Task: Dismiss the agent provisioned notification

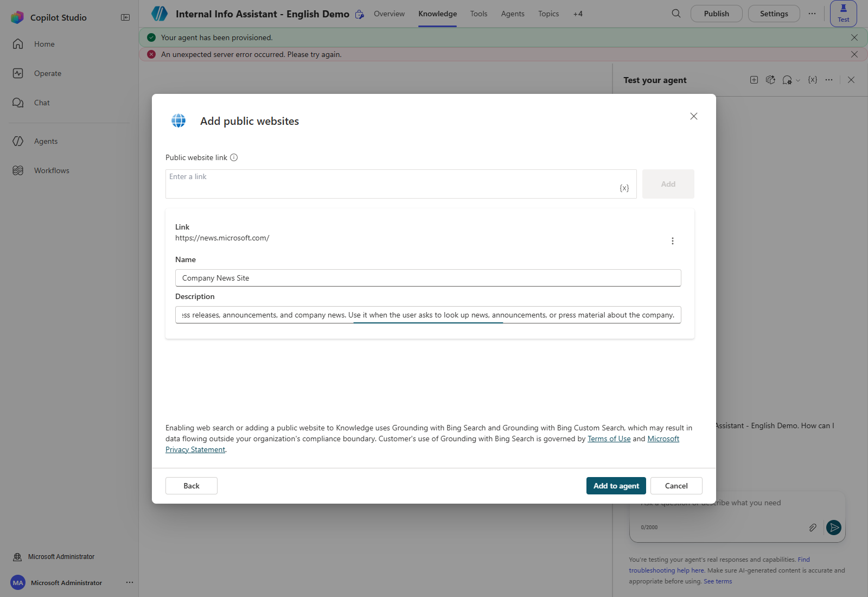Action: [x=854, y=37]
